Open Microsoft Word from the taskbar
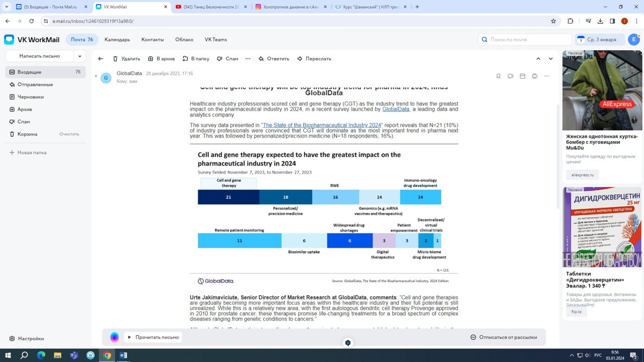The image size is (644, 362). pos(124,355)
